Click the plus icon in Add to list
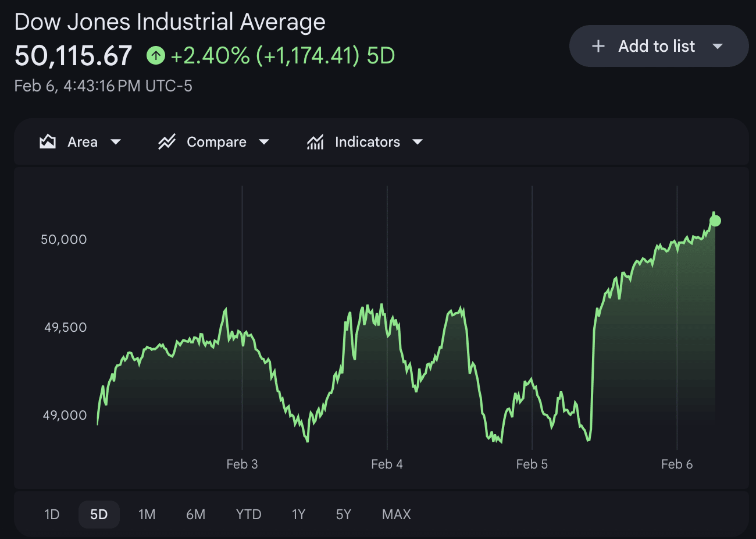Screen dimensions: 756x539 click(598, 47)
